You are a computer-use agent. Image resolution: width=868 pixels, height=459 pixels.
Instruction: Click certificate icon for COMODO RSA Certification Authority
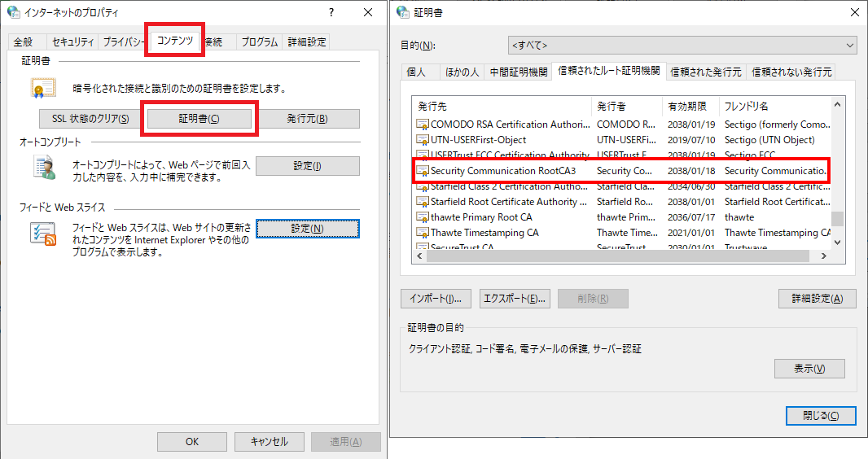[423, 125]
